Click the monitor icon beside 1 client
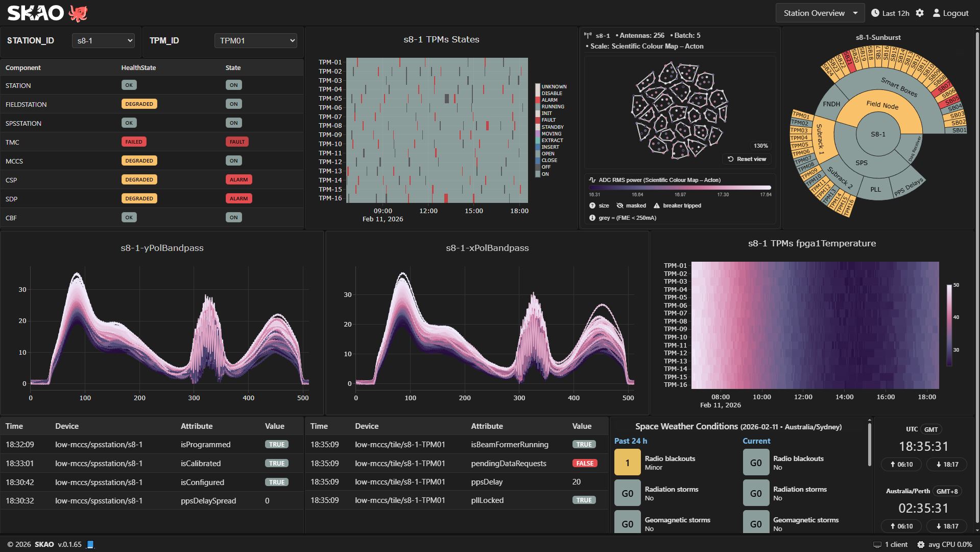This screenshot has width=980, height=552. coord(877,545)
